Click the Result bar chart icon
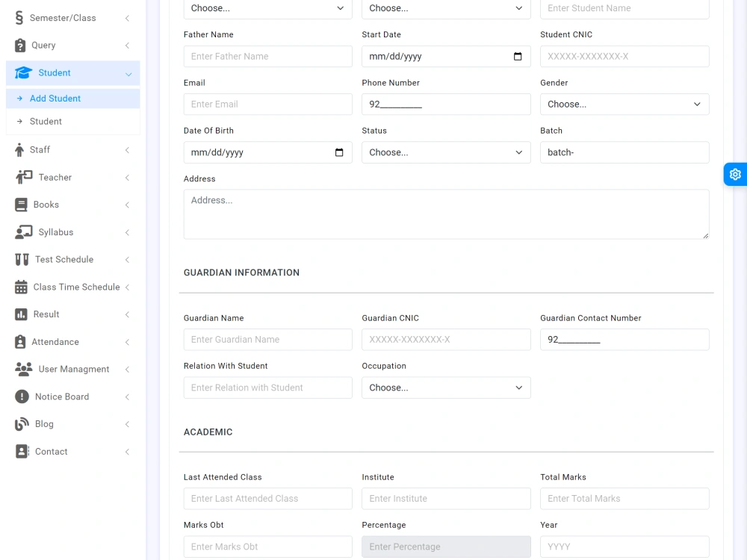Image resolution: width=747 pixels, height=560 pixels. coord(21,314)
